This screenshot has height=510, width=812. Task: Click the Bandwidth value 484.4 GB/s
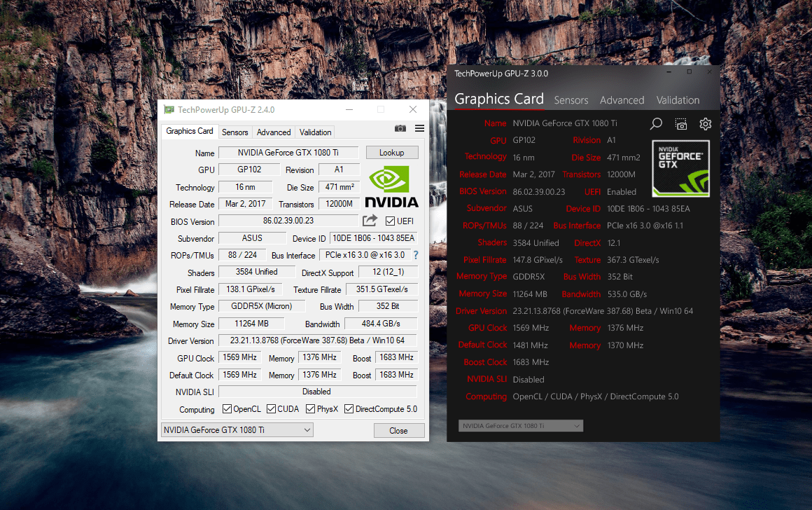pyautogui.click(x=381, y=324)
